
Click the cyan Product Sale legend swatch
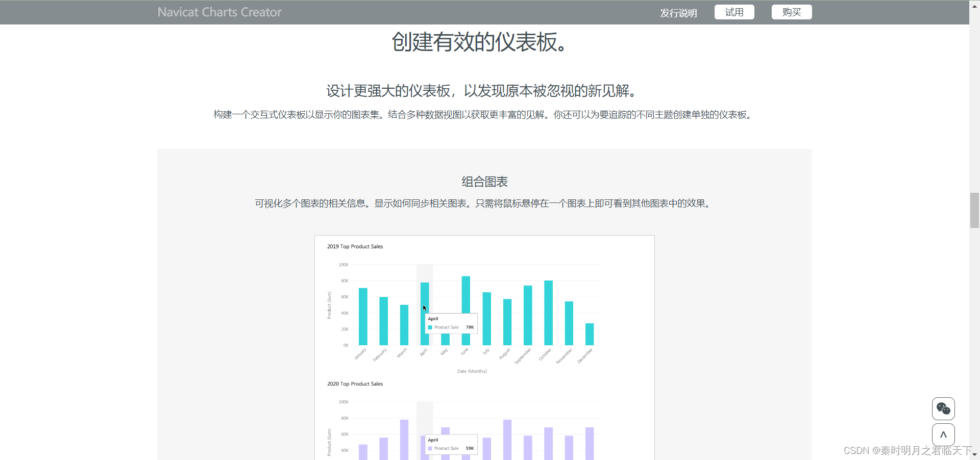point(430,327)
